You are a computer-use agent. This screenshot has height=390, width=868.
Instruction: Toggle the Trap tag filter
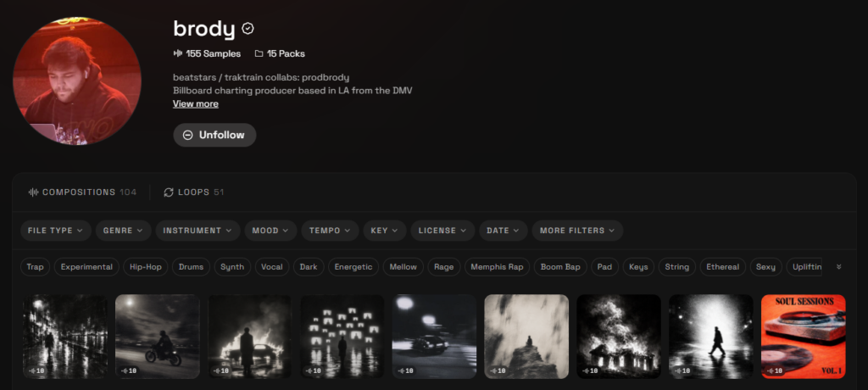click(36, 267)
